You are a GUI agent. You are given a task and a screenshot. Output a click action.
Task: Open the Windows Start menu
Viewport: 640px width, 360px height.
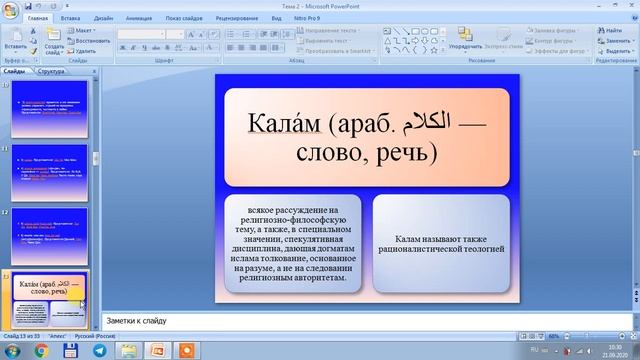(x=12, y=351)
